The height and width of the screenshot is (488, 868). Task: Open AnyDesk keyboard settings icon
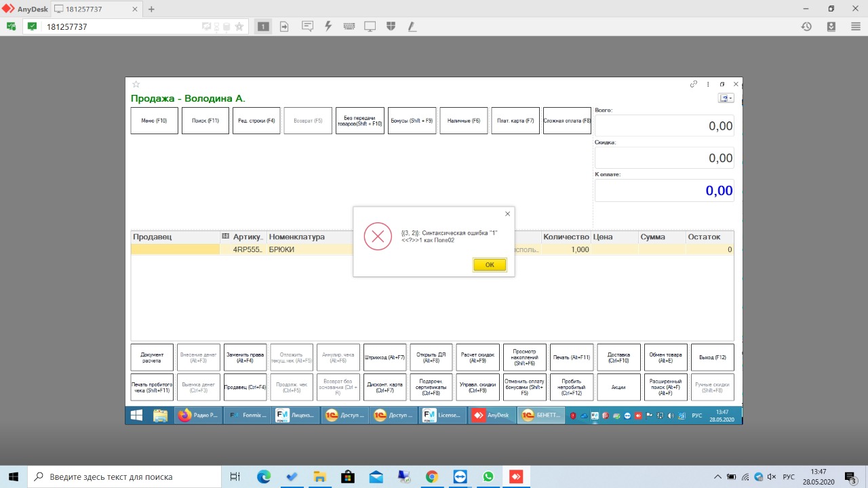coord(349,26)
